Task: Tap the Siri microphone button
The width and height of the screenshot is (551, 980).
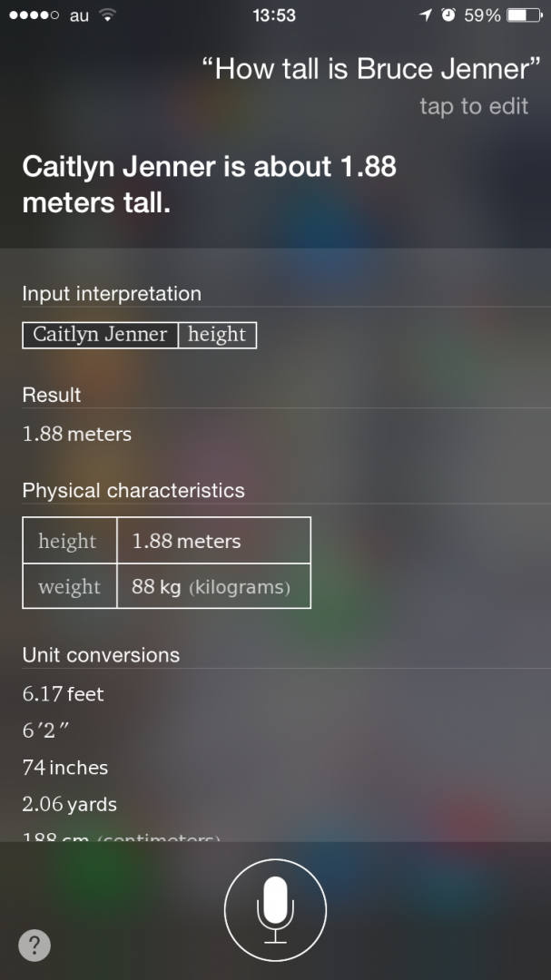Action: point(275,910)
